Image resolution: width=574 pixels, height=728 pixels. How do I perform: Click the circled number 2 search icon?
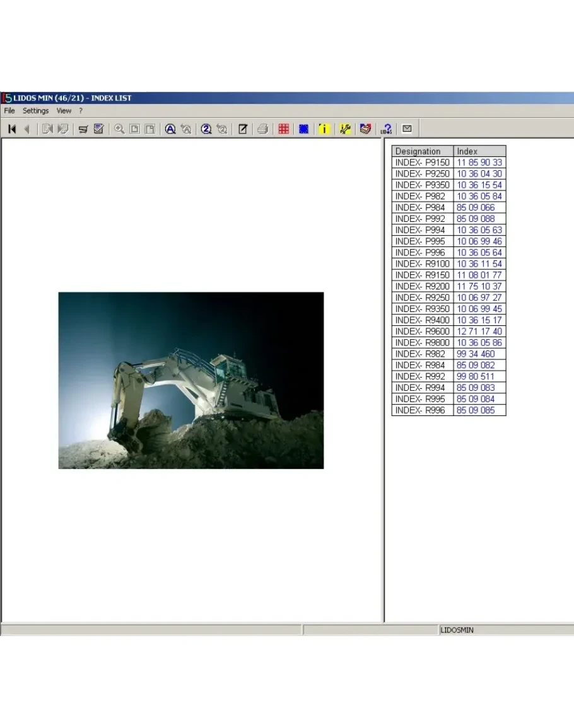click(x=206, y=129)
